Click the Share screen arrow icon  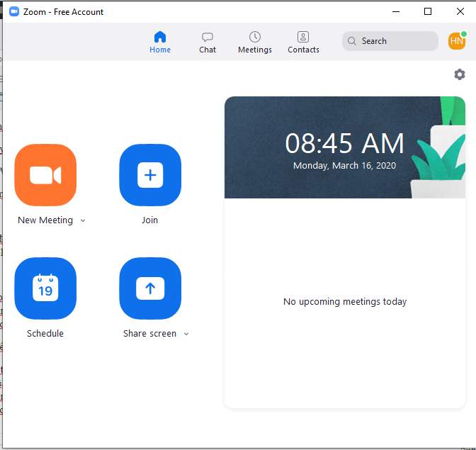[150, 288]
